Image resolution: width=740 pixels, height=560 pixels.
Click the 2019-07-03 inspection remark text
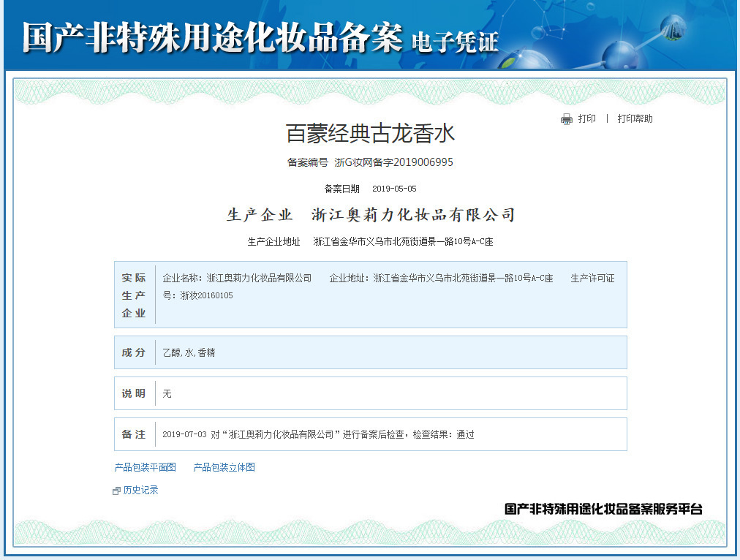point(318,434)
